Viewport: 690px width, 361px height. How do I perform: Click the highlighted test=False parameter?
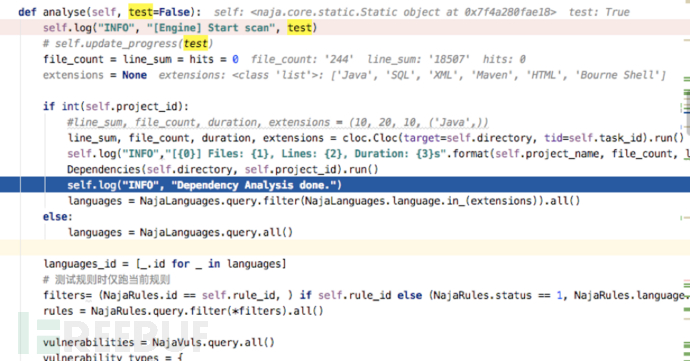pyautogui.click(x=159, y=12)
